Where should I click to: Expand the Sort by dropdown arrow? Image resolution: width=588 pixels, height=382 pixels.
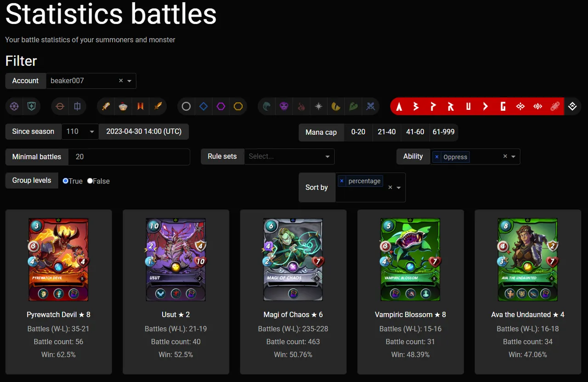coord(399,188)
